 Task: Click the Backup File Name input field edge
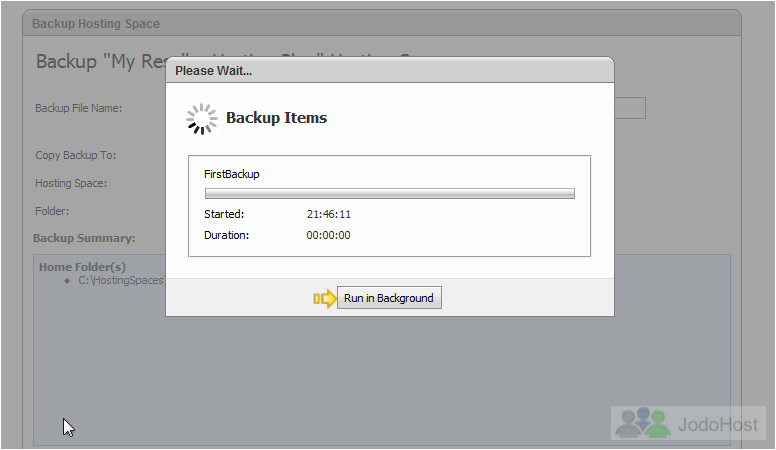pos(630,108)
